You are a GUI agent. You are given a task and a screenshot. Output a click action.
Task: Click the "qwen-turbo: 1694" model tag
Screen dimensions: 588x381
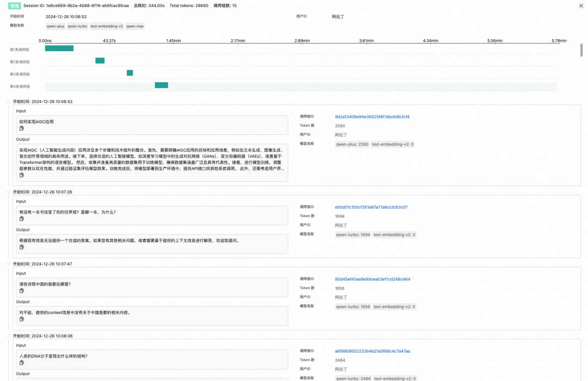(x=353, y=235)
